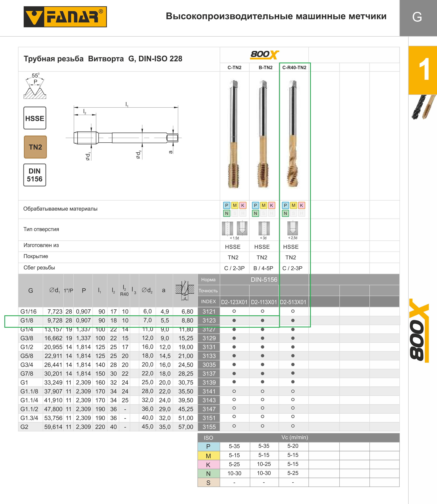Viewport: 437px width, 504px height.
Task: Click the through-hole icon in the C-TN2 column
Action: (227, 228)
